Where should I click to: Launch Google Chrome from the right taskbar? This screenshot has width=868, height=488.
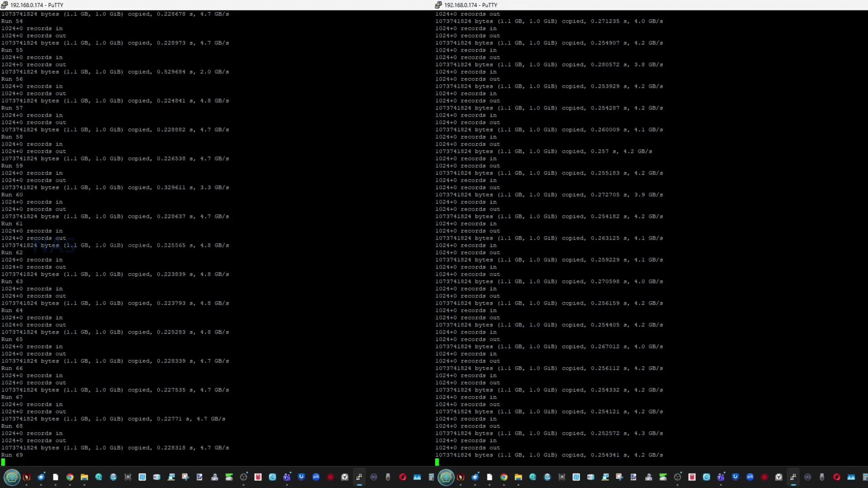click(x=504, y=477)
